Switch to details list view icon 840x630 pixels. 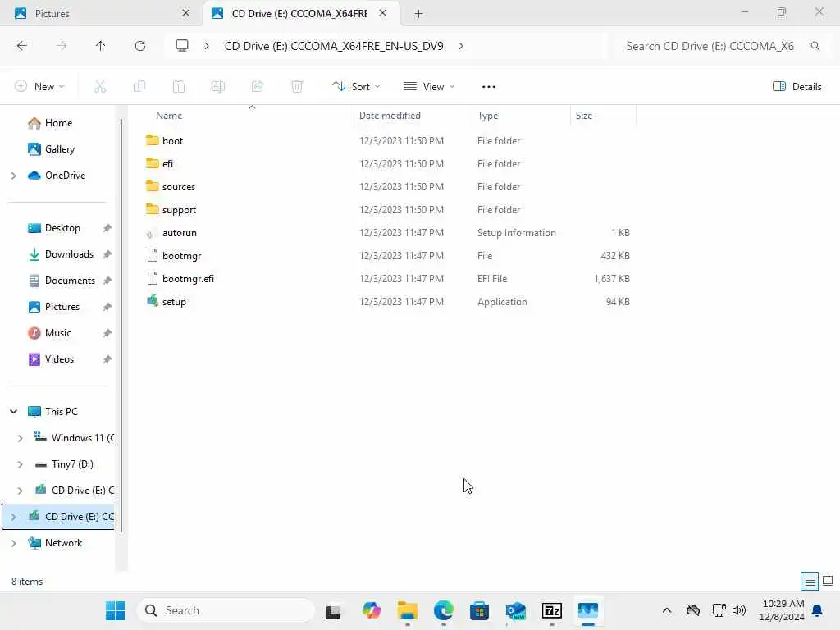pyautogui.click(x=810, y=581)
